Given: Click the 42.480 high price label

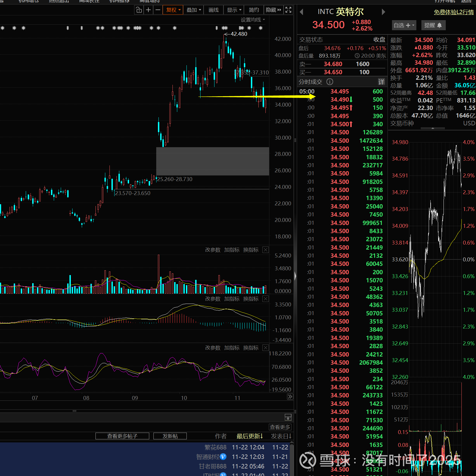Looking at the screenshot, I should pos(239,34).
